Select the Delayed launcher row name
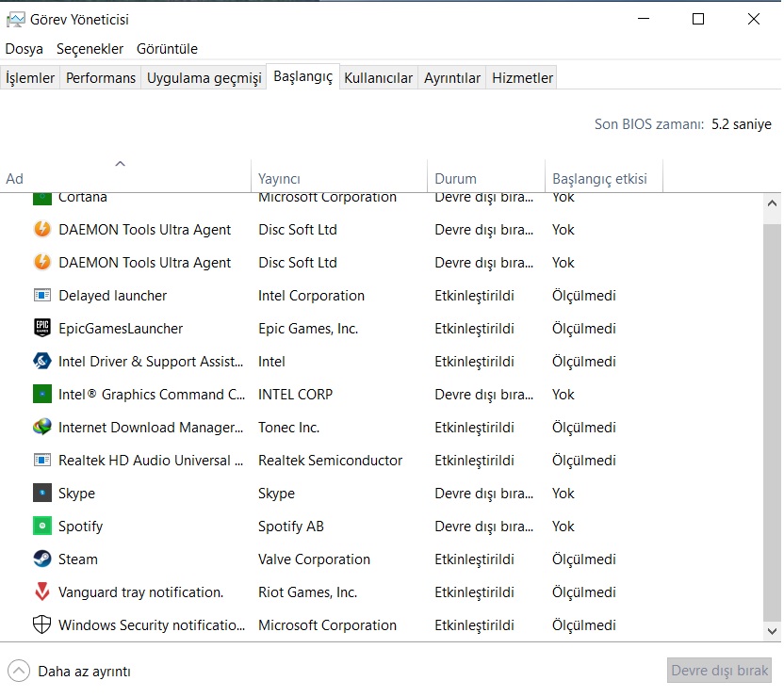The image size is (784, 697). tap(112, 296)
